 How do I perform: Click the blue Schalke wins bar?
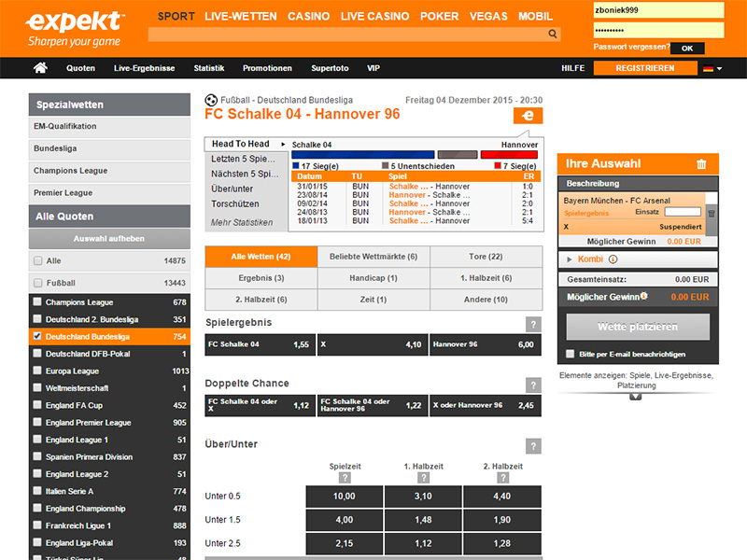tap(363, 155)
